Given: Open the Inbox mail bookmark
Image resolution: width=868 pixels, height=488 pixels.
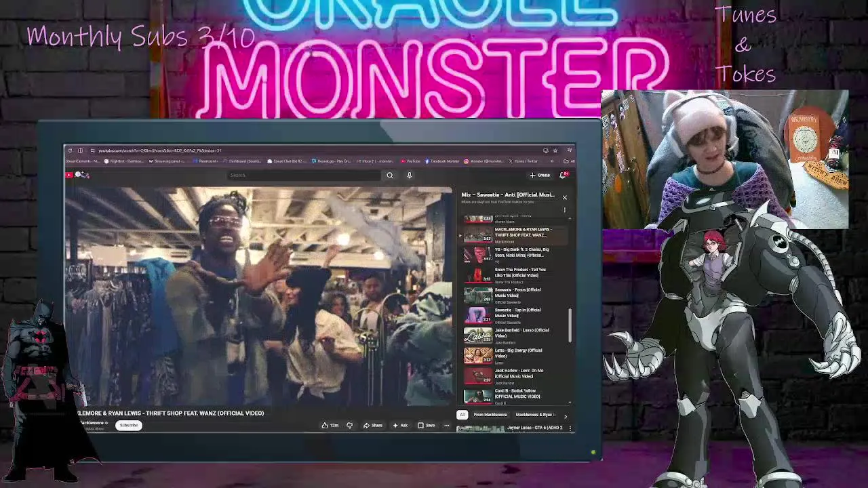Looking at the screenshot, I should [x=376, y=161].
